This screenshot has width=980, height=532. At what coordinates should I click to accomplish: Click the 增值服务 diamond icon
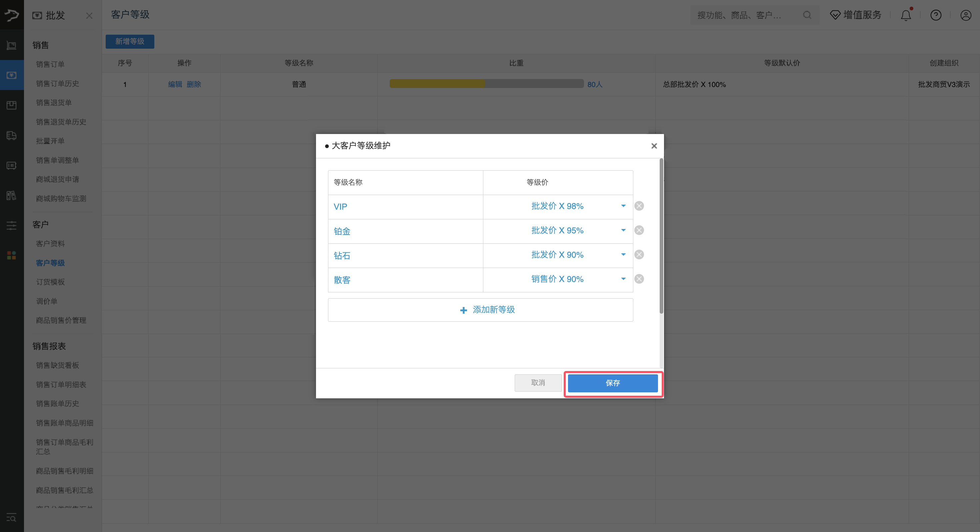(835, 14)
